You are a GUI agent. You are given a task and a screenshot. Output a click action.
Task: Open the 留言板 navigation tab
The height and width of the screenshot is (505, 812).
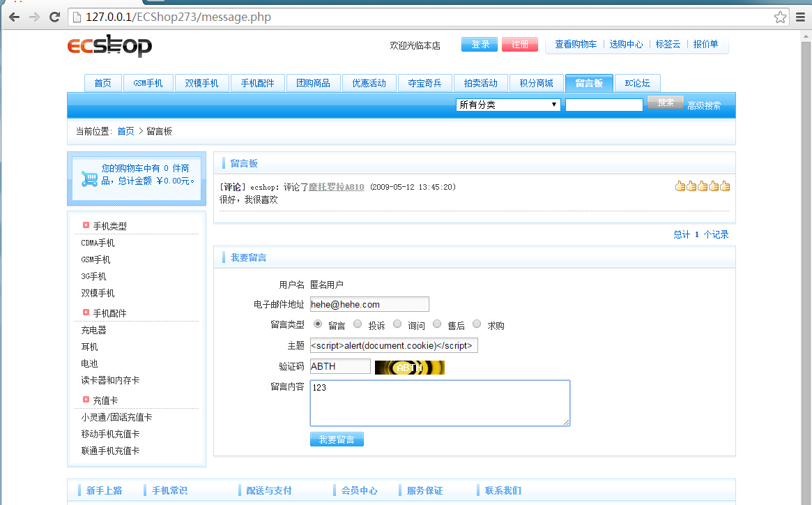click(590, 83)
